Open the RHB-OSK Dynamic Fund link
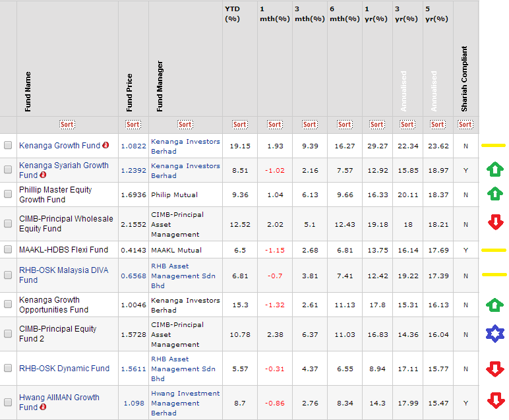 [64, 369]
